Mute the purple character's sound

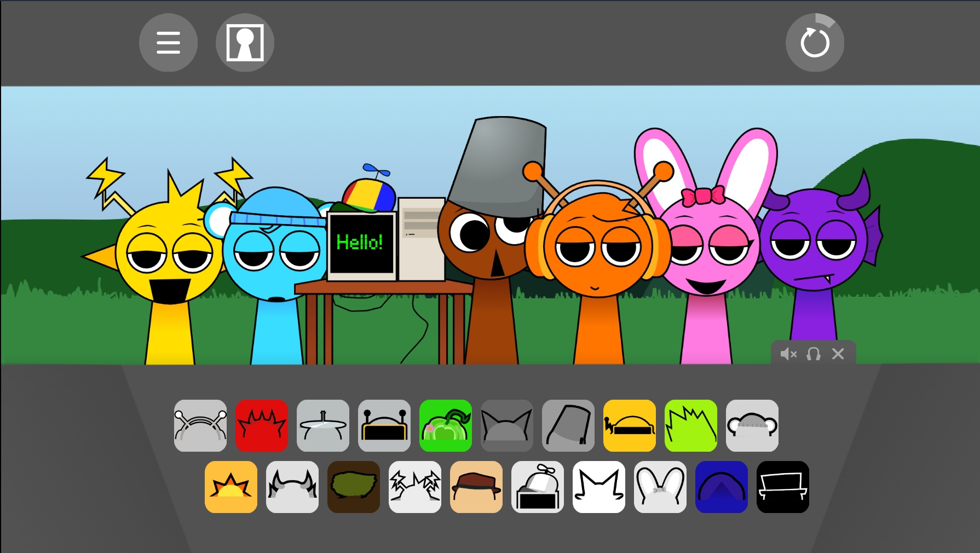tap(788, 354)
